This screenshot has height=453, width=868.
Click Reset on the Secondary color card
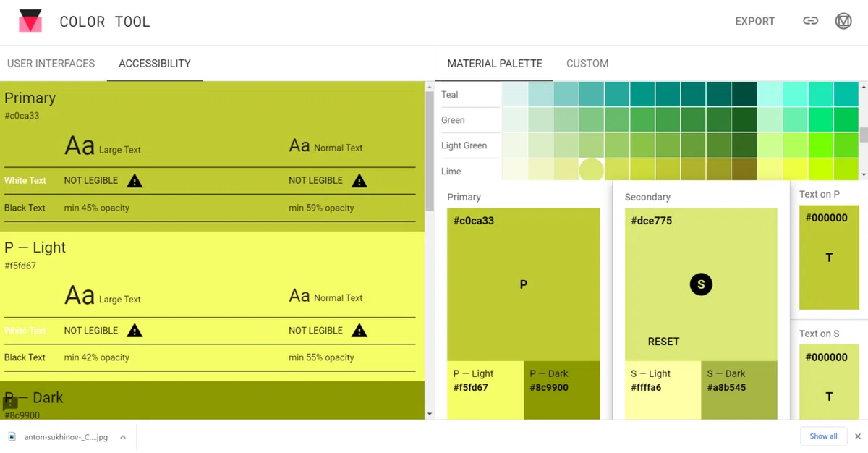tap(663, 342)
